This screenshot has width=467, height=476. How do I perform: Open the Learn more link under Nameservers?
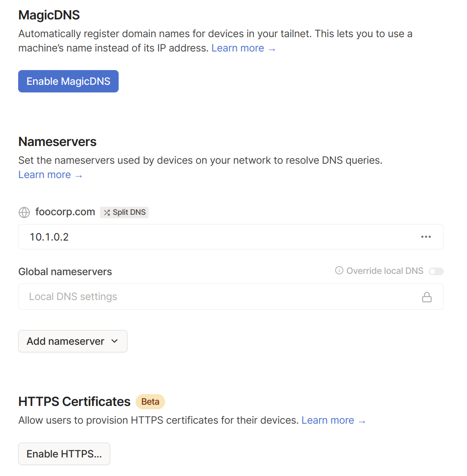click(x=44, y=174)
